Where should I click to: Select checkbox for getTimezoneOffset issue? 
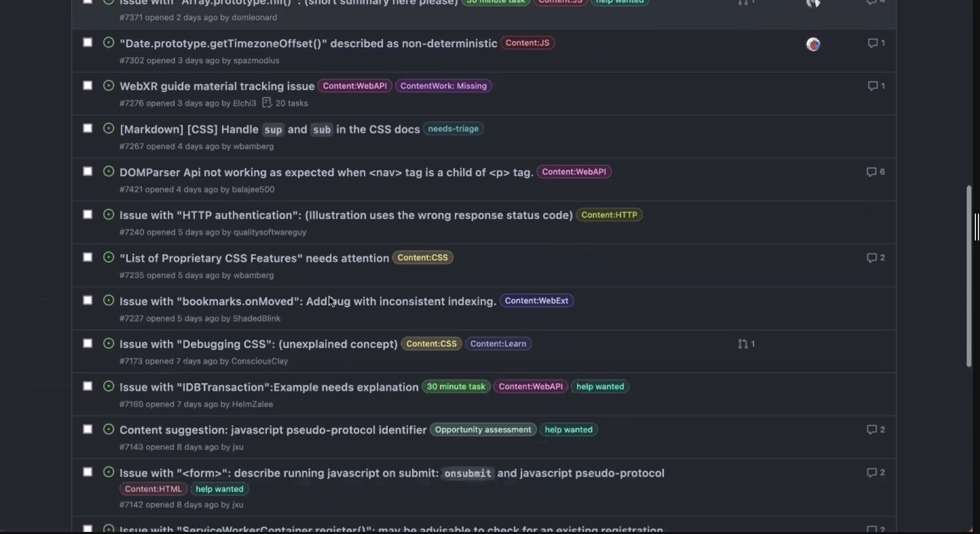pyautogui.click(x=88, y=42)
